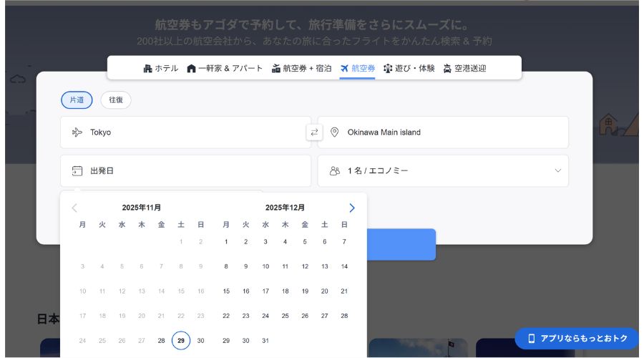
Task: Click the hotel building icon
Action: point(147,69)
